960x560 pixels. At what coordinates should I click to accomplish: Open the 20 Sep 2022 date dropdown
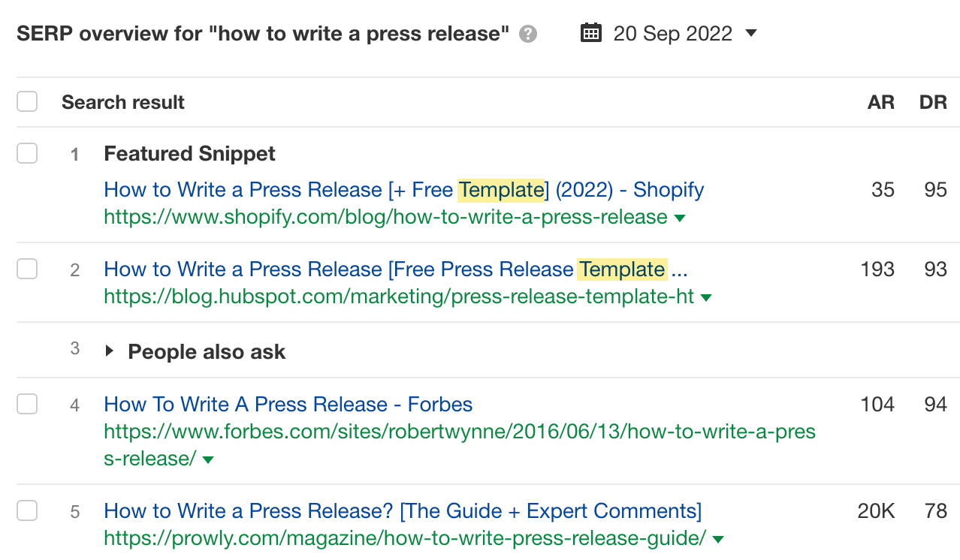(x=751, y=33)
